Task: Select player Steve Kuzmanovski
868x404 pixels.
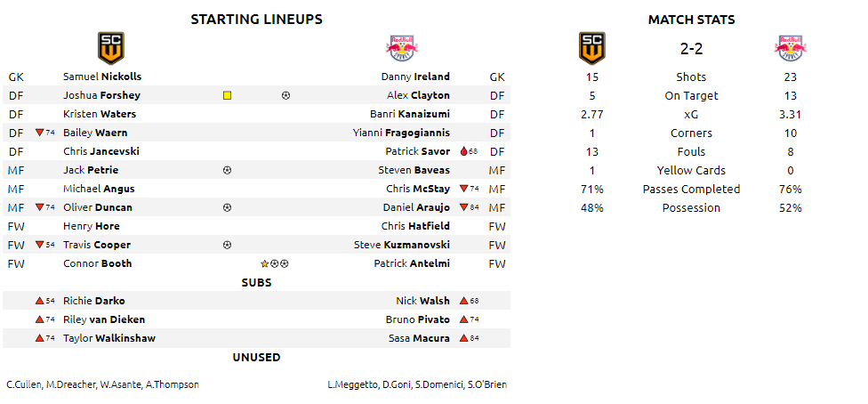Action: (402, 245)
